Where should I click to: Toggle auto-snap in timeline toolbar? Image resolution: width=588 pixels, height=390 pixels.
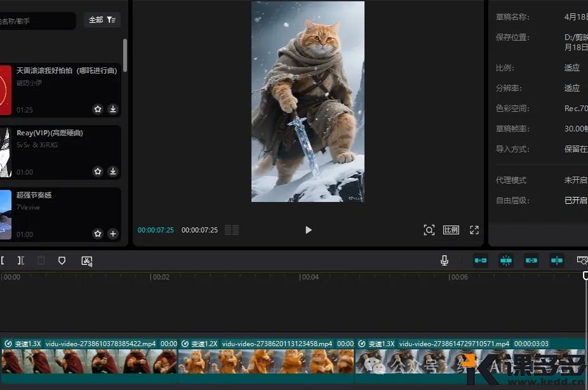(x=506, y=260)
